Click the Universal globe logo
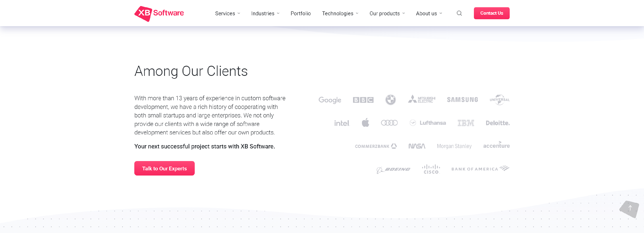 click(500, 100)
